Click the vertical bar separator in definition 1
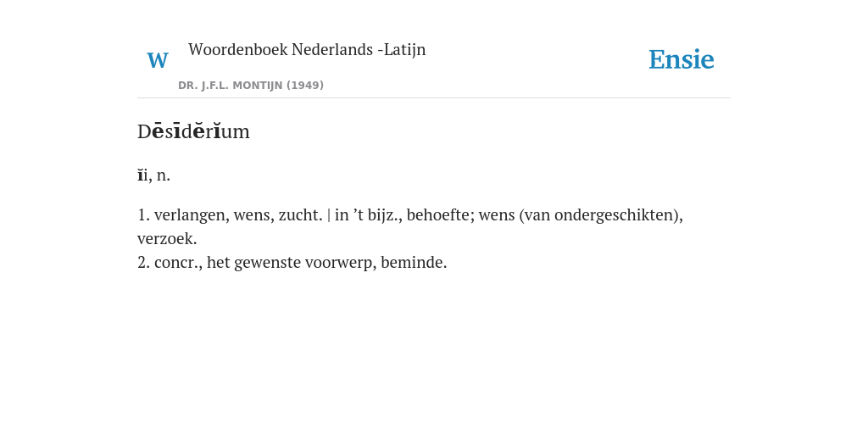The height and width of the screenshot is (434, 868). (x=329, y=215)
